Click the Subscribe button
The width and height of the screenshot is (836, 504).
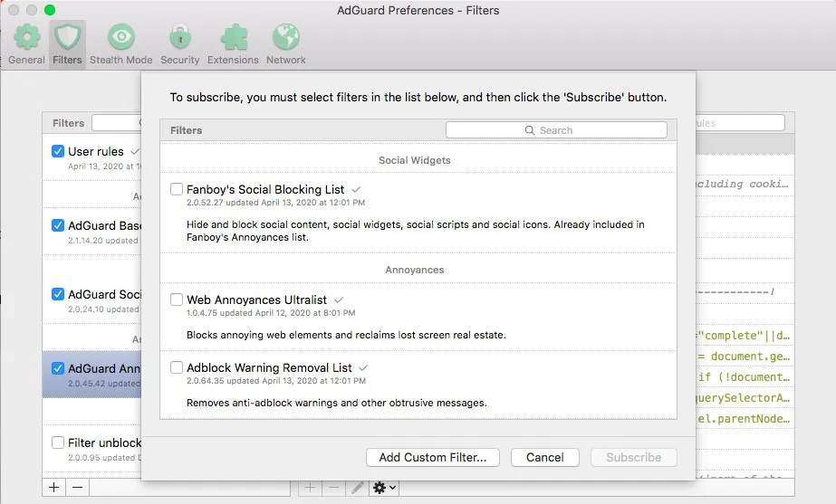pos(633,457)
